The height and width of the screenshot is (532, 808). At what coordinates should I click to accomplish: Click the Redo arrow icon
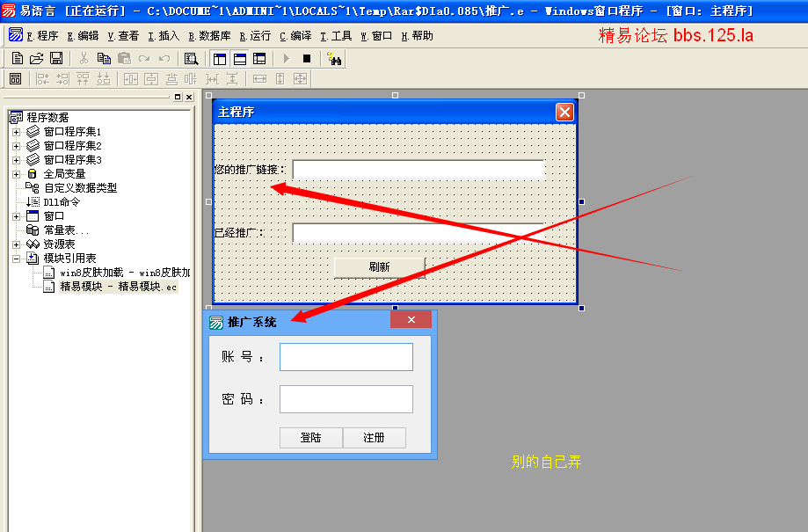tap(144, 59)
